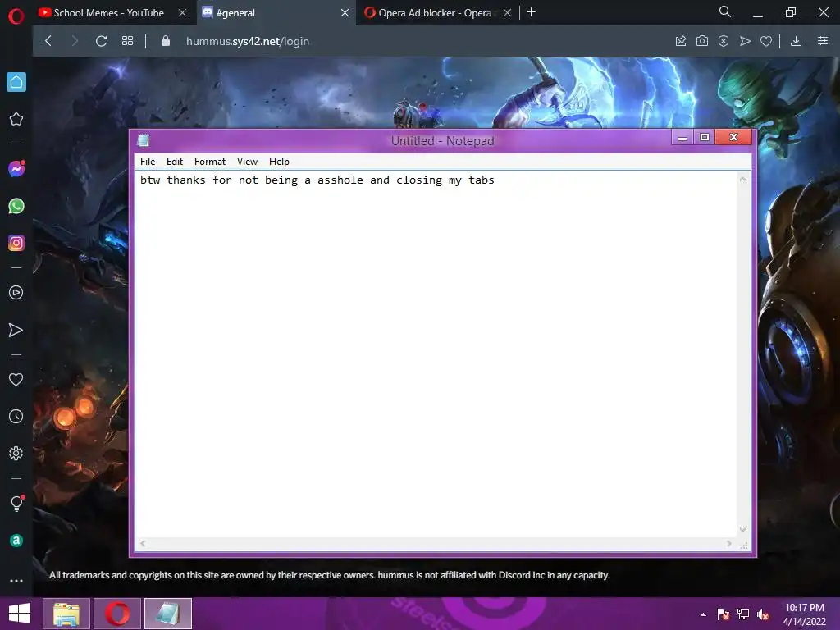Click the word 'asshole' in Notepad text
Image resolution: width=840 pixels, height=630 pixels.
click(x=340, y=180)
